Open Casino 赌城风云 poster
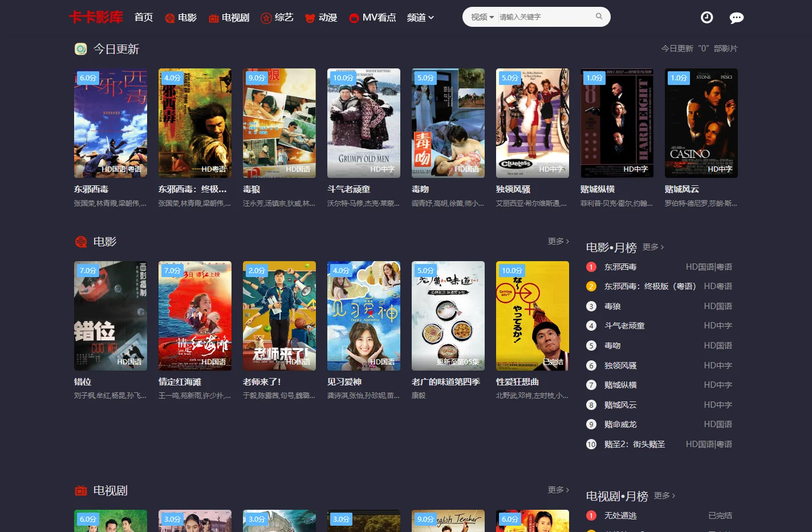 tap(701, 123)
